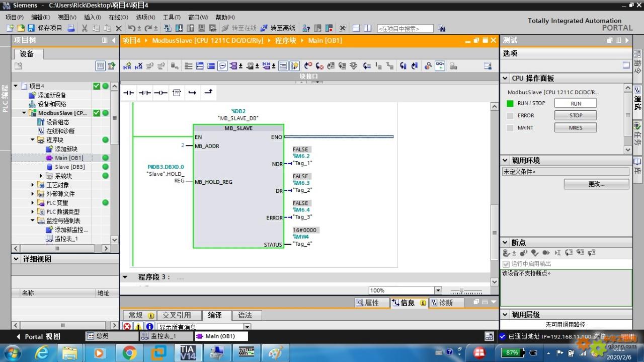Screen dimensions: 644x362
Task: Insert normally closed contact
Action: (x=145, y=93)
